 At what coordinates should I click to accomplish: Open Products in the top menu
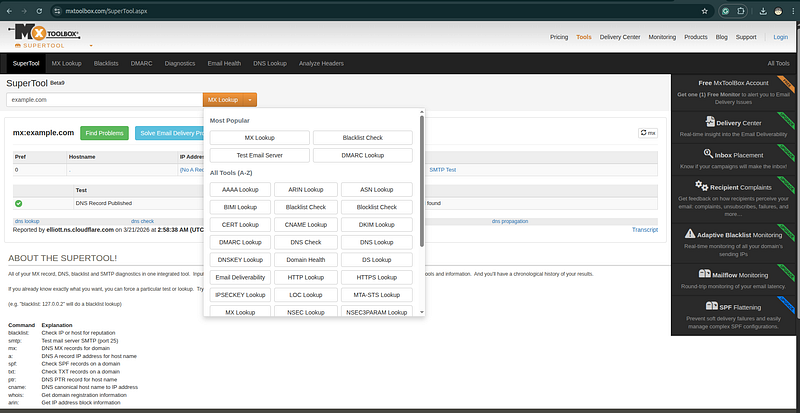coord(696,37)
